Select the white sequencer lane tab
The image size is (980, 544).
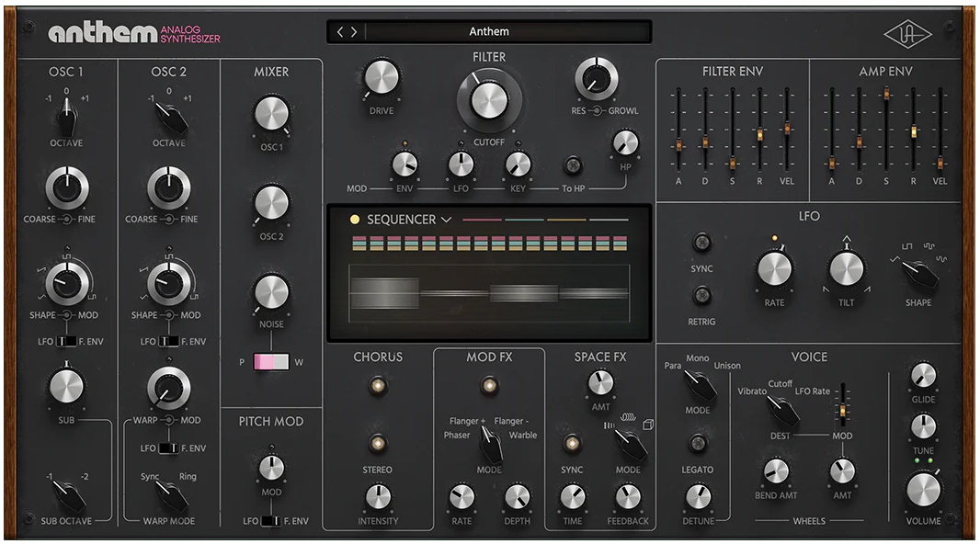609,220
